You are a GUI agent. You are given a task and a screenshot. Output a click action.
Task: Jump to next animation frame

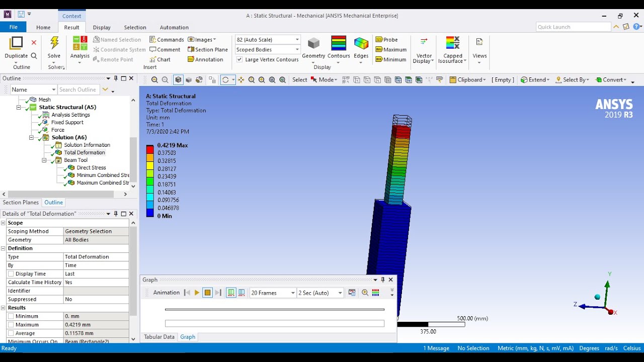[x=218, y=293]
